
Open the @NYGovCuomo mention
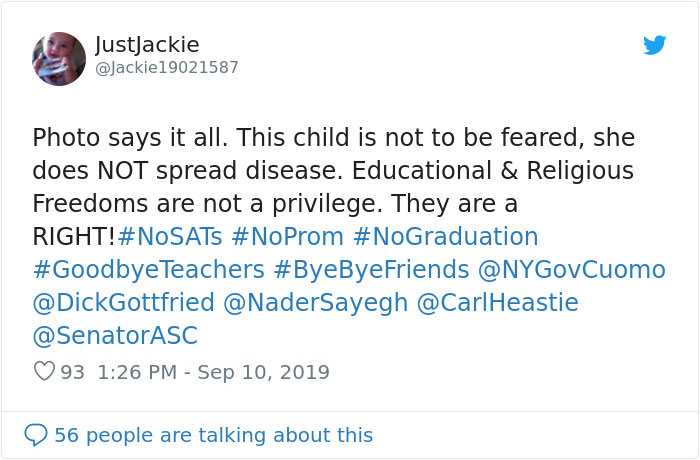coord(572,270)
